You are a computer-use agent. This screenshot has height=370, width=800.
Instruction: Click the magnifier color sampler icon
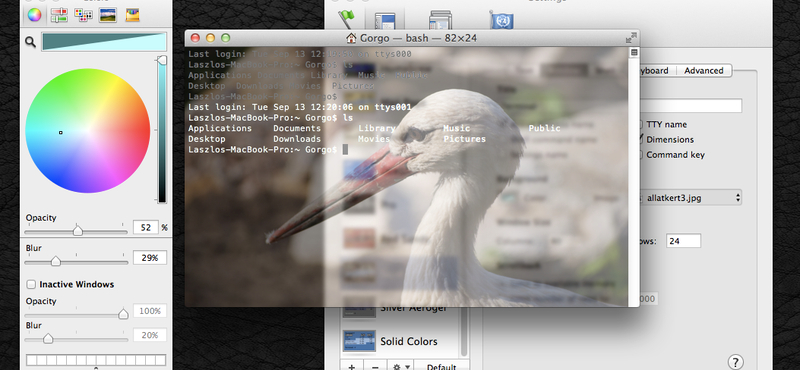click(x=30, y=42)
